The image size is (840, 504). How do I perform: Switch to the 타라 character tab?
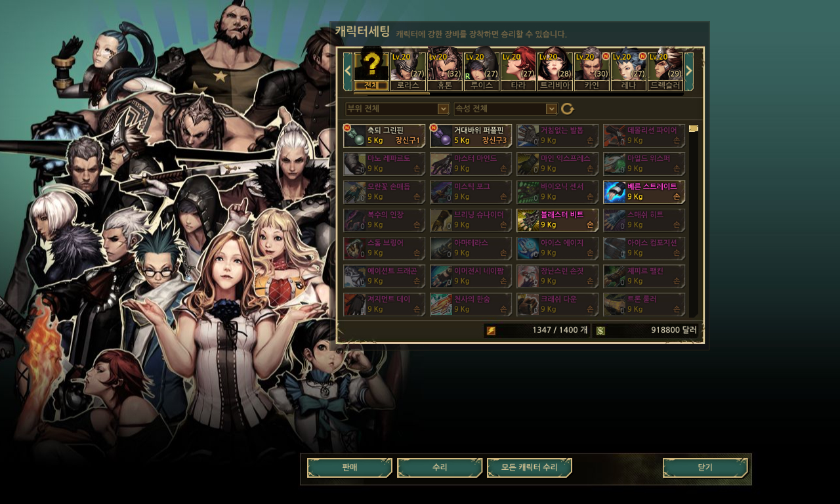coord(518,85)
